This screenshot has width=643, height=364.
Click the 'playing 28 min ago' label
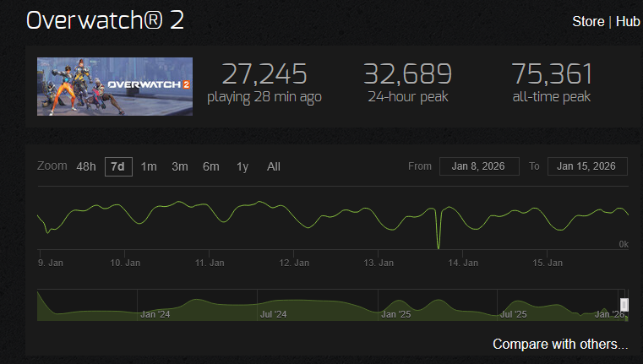point(264,97)
